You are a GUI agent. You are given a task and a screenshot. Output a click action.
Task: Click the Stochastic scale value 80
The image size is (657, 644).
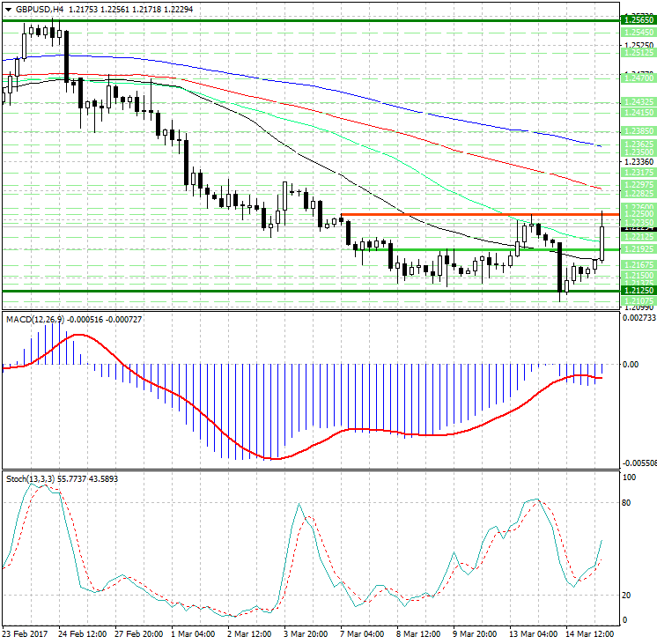626,502
